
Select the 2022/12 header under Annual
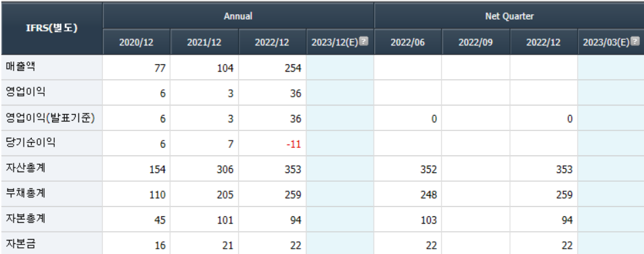272,43
